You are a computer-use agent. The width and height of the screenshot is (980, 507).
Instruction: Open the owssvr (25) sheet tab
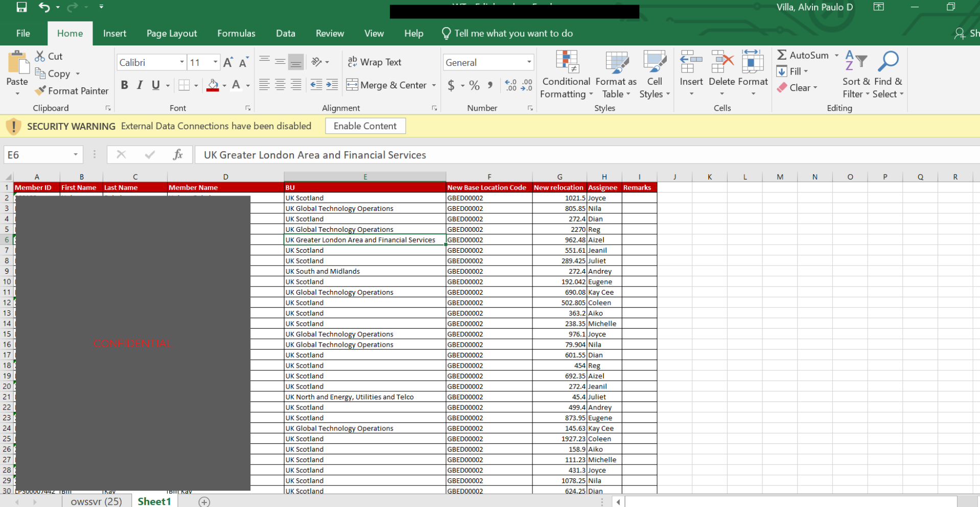pos(96,501)
